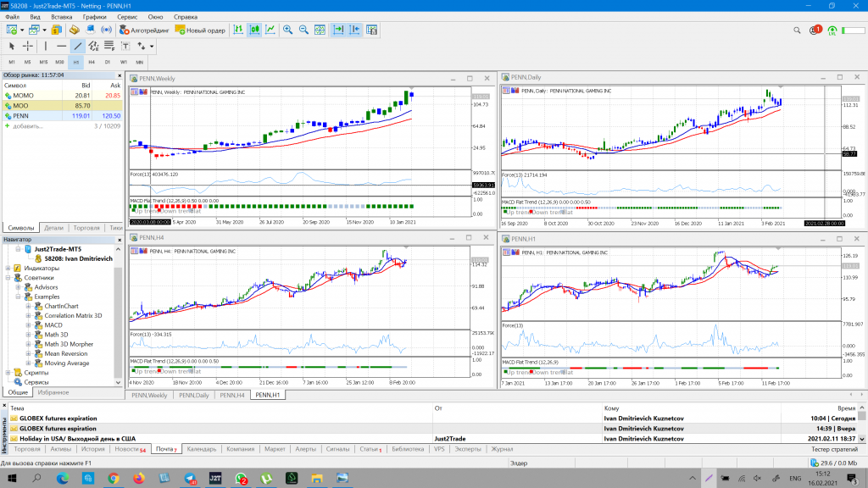Switch to M1 timeframe

click(12, 62)
